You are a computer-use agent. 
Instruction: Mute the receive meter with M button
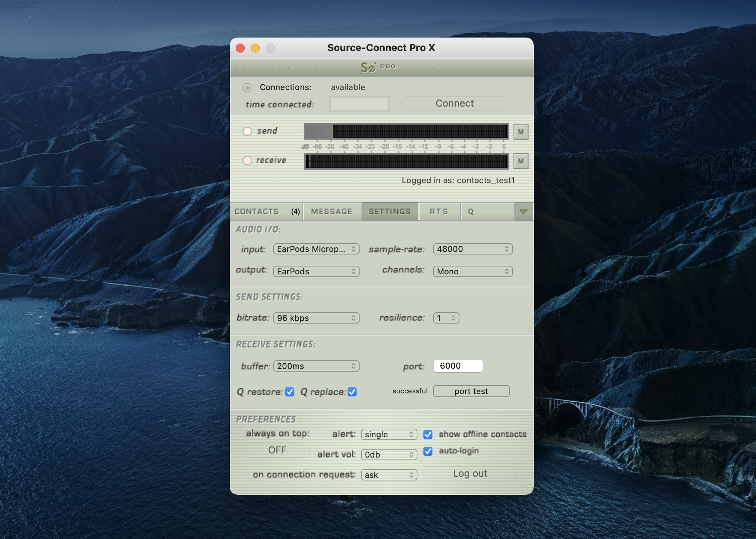click(521, 161)
